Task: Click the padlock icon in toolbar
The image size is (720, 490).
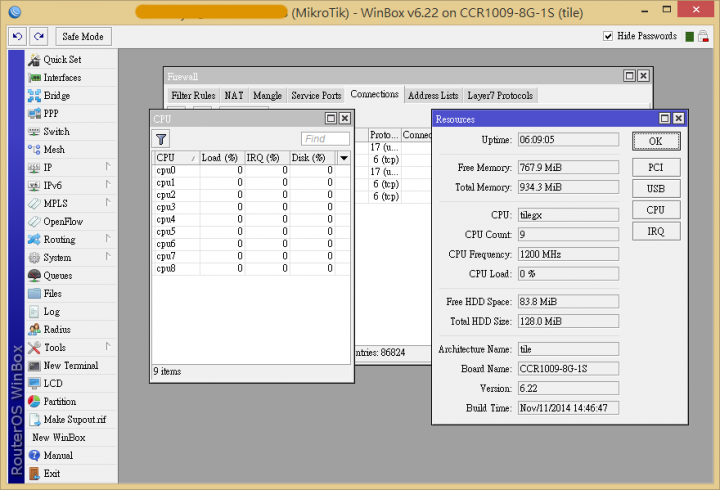Action: (x=703, y=36)
